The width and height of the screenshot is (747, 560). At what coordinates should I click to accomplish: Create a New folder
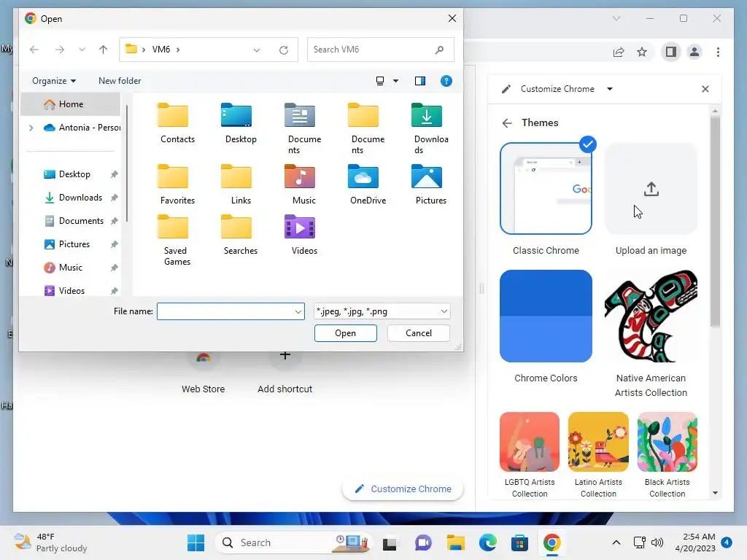[120, 81]
